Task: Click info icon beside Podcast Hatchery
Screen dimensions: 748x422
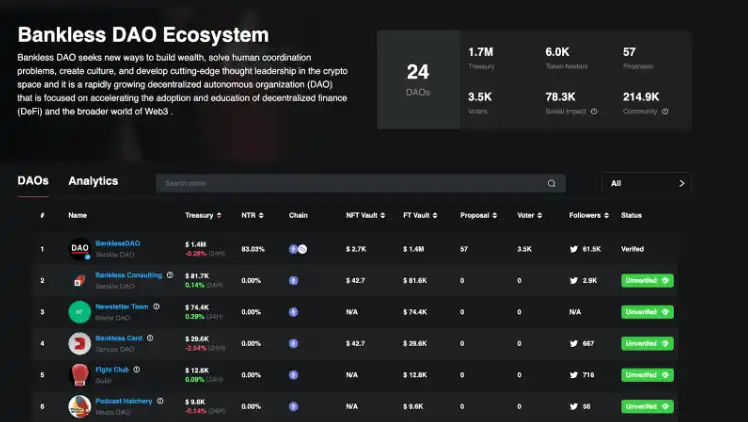Action: [160, 401]
